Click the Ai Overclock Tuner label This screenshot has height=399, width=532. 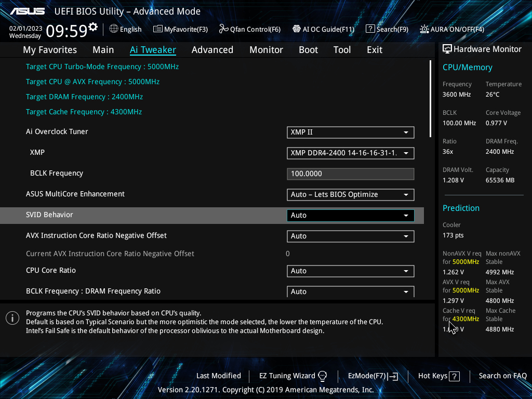point(57,131)
